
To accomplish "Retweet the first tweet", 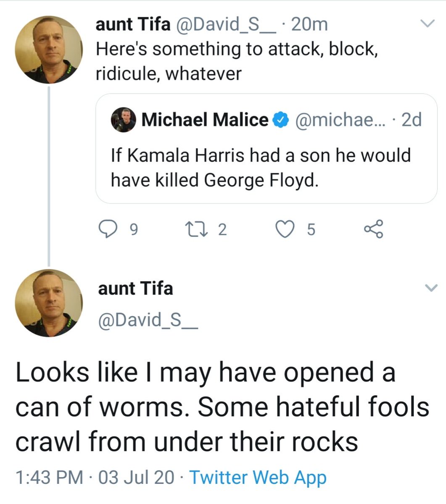I will pos(196,229).
